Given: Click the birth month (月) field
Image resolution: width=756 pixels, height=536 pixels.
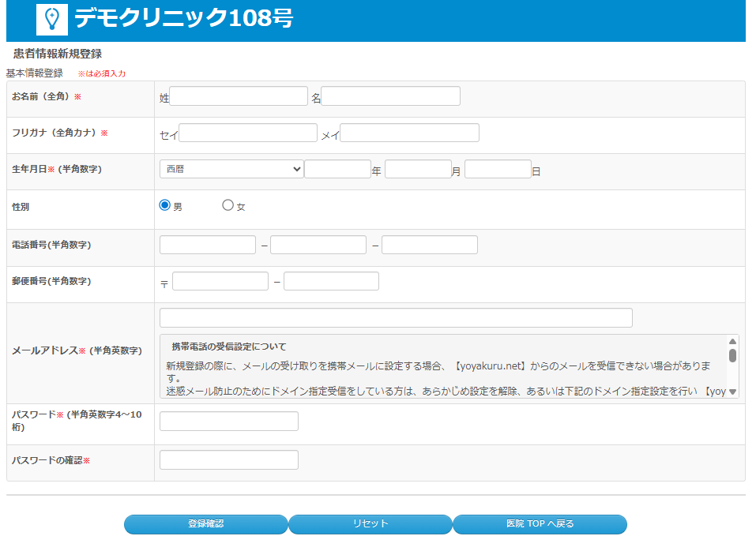Looking at the screenshot, I should (x=418, y=169).
